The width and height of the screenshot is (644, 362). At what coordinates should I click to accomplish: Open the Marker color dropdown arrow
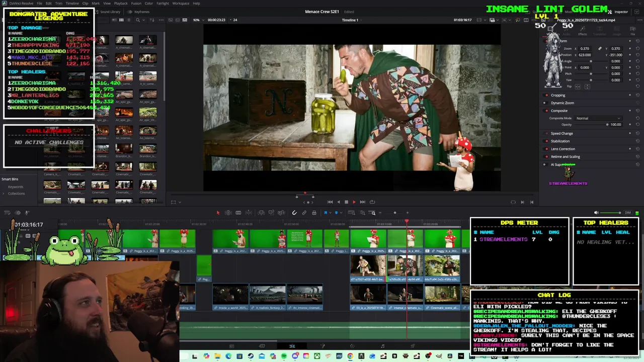point(341,213)
